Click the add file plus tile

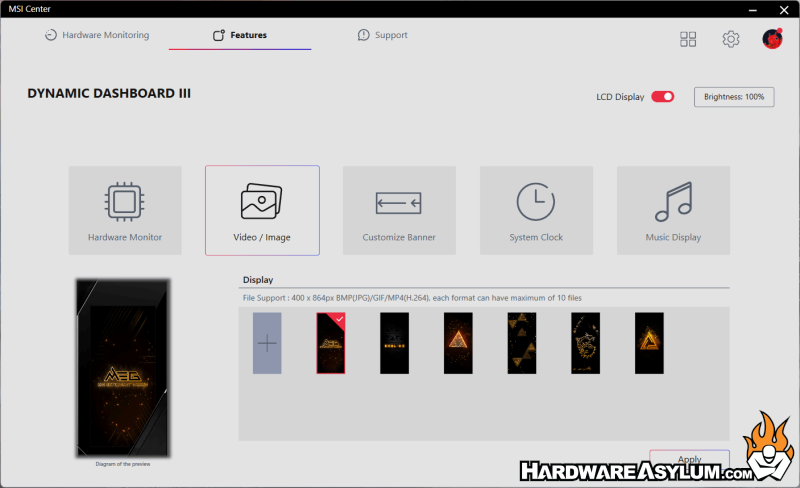267,343
